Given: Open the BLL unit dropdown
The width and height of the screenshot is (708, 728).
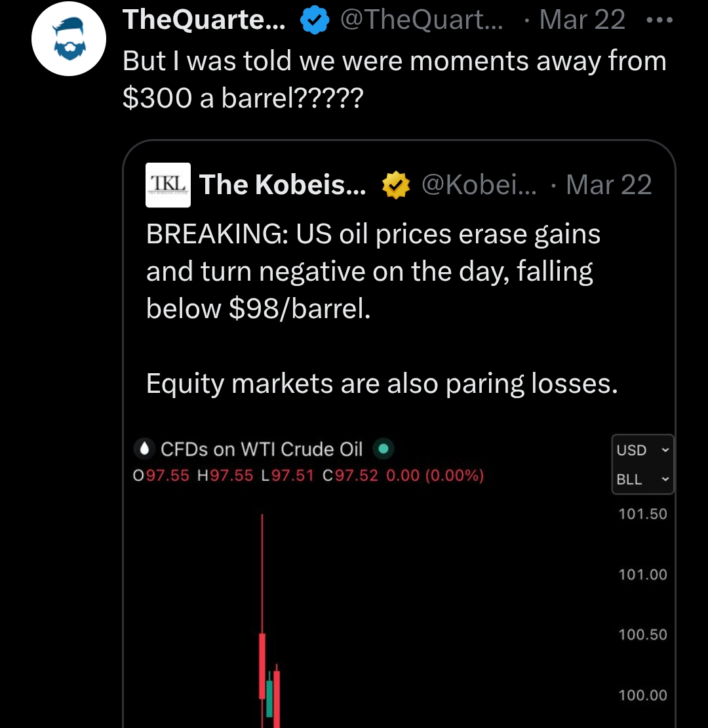Looking at the screenshot, I should 642,479.
